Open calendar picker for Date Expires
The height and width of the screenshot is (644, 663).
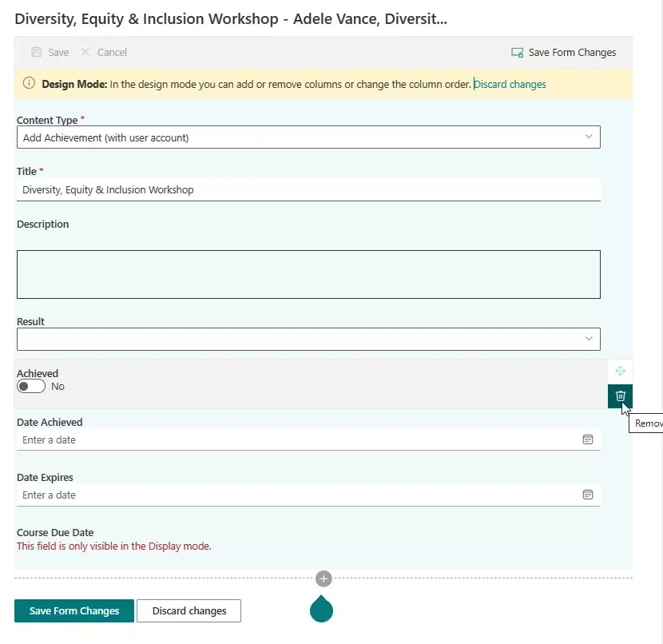pos(588,495)
